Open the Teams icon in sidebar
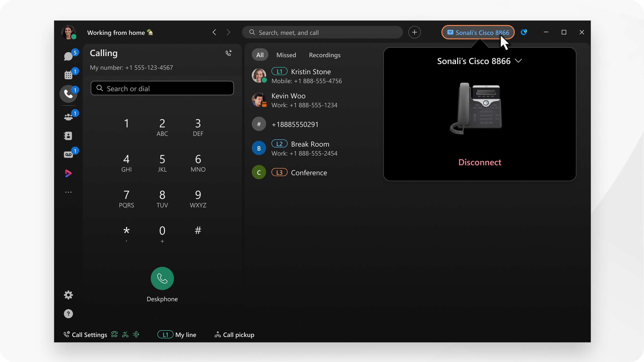The width and height of the screenshot is (644, 362). [x=68, y=117]
